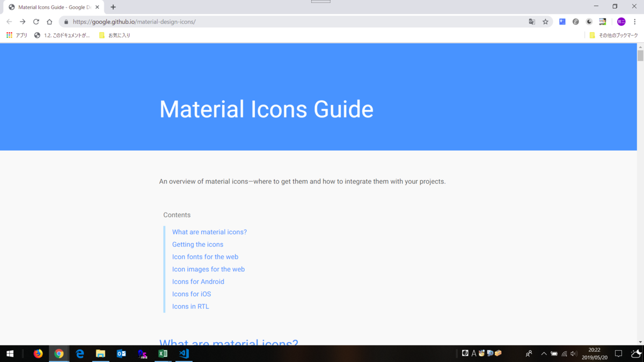The width and height of the screenshot is (644, 362).
Task: Follow the 'Icon fonts for the web' link
Action: pyautogui.click(x=205, y=257)
